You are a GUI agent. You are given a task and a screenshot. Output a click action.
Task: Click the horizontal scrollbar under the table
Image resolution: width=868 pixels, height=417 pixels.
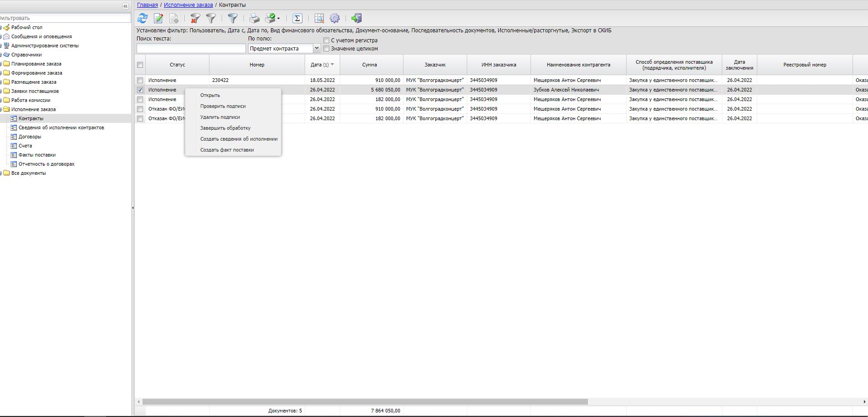365,402
